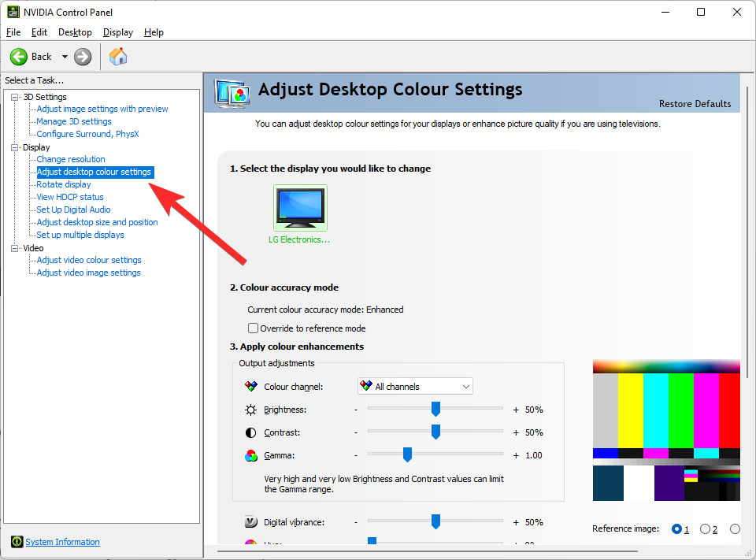The image size is (756, 560).
Task: Click the Digital vibrance V icon
Action: [252, 521]
